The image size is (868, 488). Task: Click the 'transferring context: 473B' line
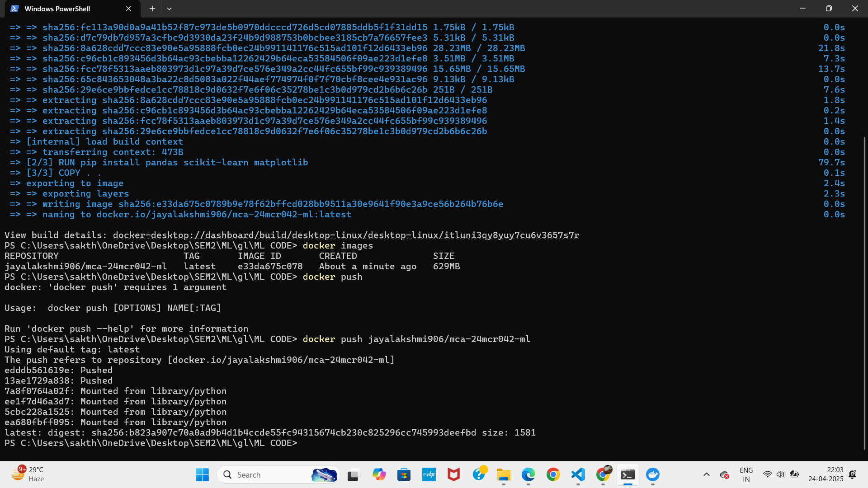tap(96, 152)
